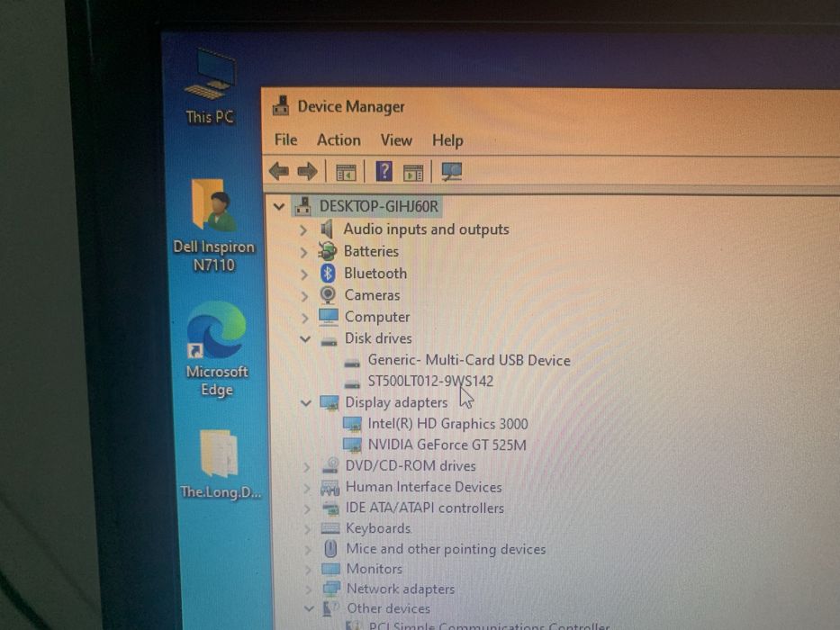840x630 pixels.
Task: Expand the Network adapters chevron
Action: click(x=309, y=589)
